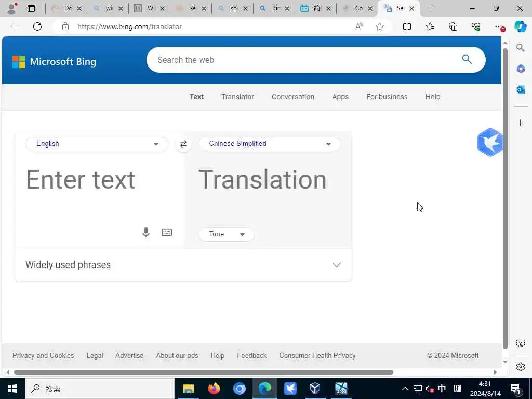This screenshot has height=399, width=532.
Task: Open Copilot icon in Edge toolbar
Action: point(520,26)
